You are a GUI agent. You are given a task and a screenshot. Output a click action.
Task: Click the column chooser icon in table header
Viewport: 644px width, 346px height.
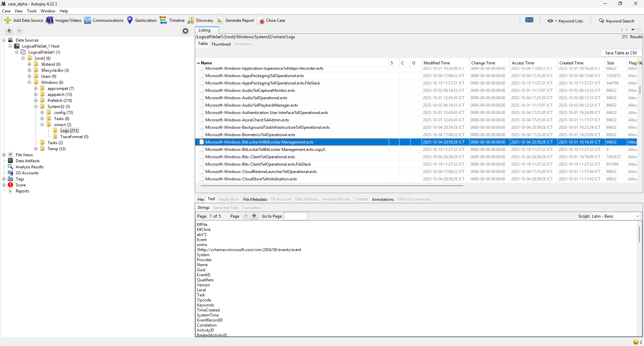pyautogui.click(x=640, y=63)
